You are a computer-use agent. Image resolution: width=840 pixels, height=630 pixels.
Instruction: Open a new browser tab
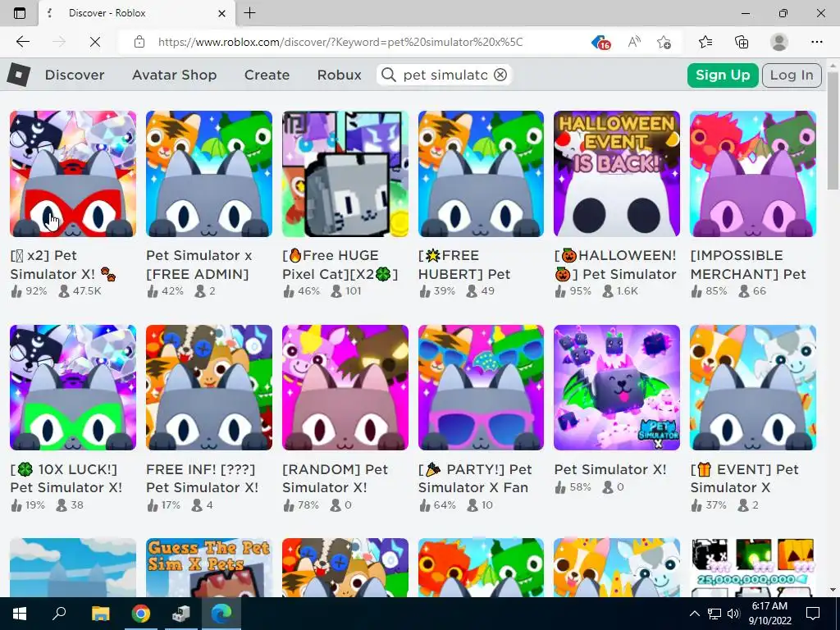click(x=249, y=13)
